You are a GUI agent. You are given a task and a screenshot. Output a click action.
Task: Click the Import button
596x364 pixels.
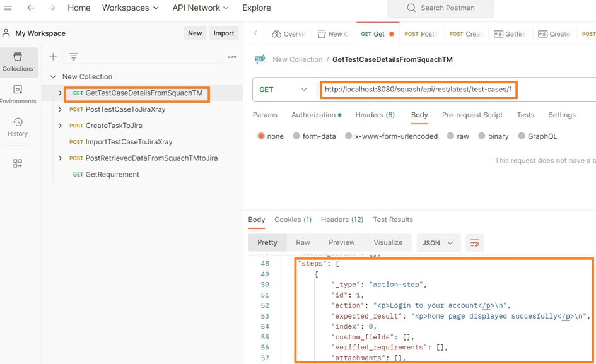[x=224, y=33]
